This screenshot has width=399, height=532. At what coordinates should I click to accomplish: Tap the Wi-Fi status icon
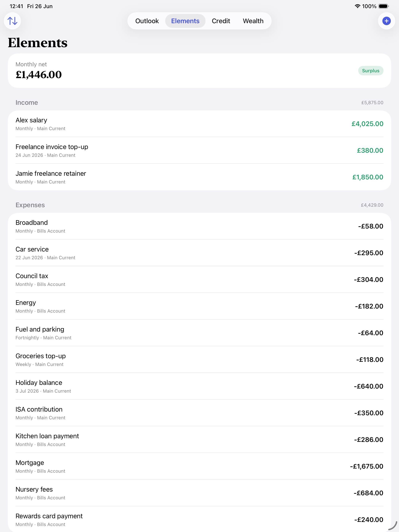[357, 6]
